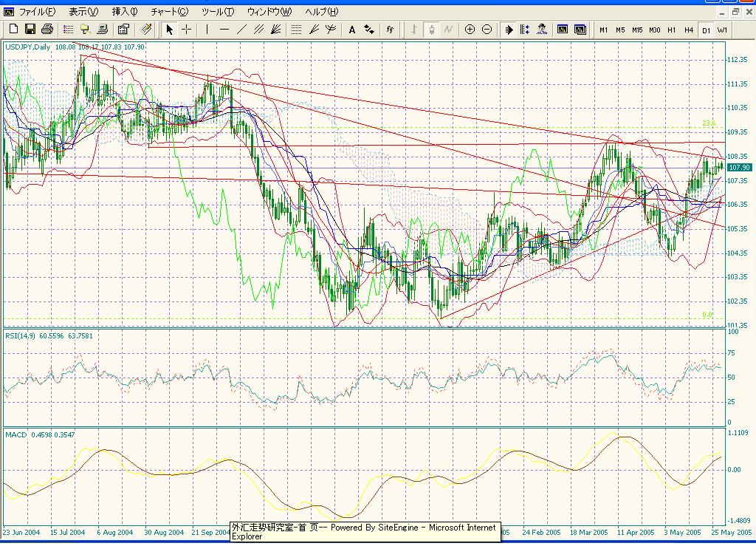The image size is (756, 546).
Task: Pick the Trendline drawing tool
Action: point(242,29)
